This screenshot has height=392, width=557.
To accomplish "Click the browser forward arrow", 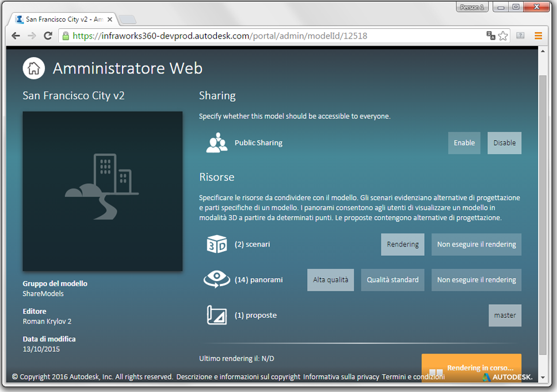I will click(32, 36).
